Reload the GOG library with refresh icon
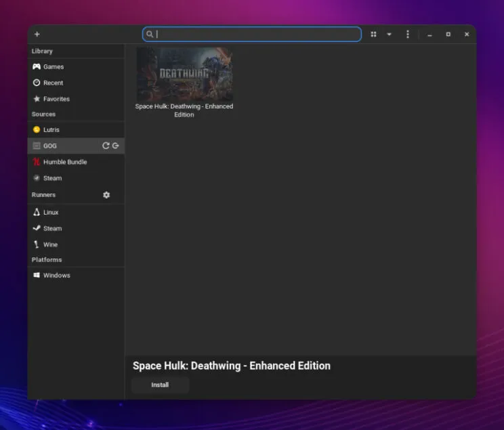The height and width of the screenshot is (430, 504). tap(106, 146)
